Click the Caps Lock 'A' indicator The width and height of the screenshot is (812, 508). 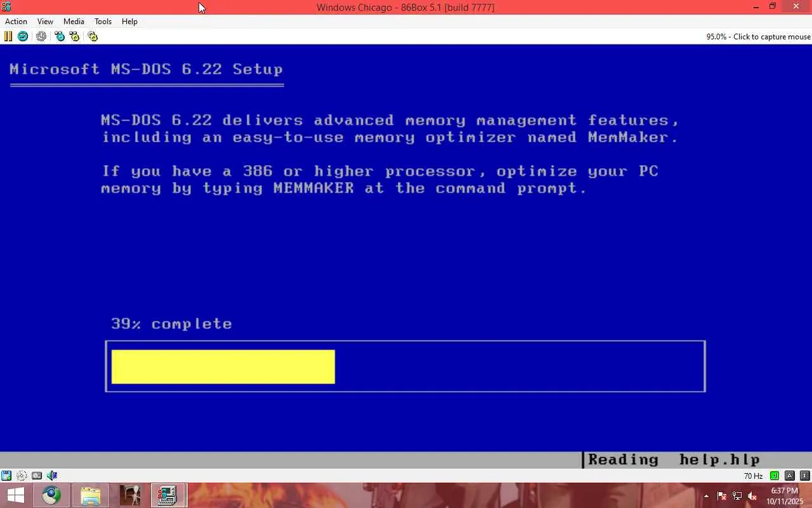[790, 476]
